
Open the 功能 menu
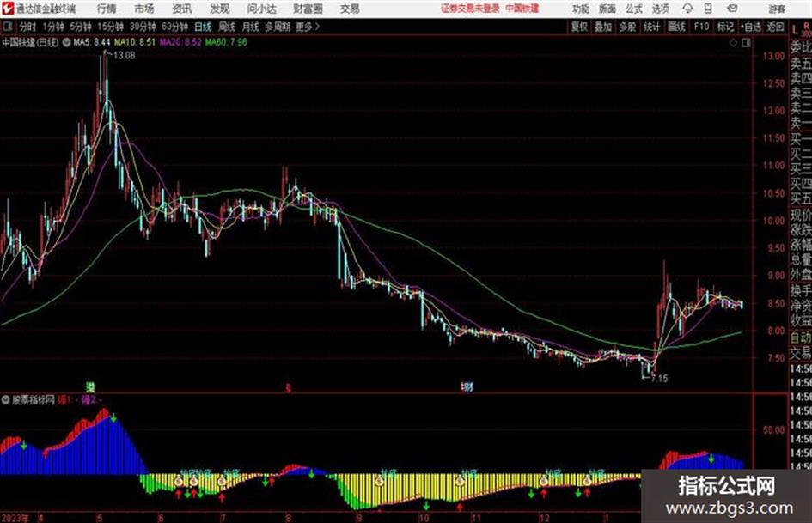[x=581, y=9]
